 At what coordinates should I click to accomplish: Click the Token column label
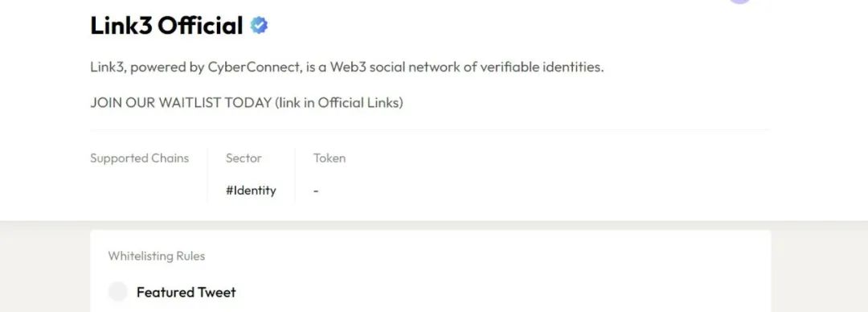(x=330, y=158)
